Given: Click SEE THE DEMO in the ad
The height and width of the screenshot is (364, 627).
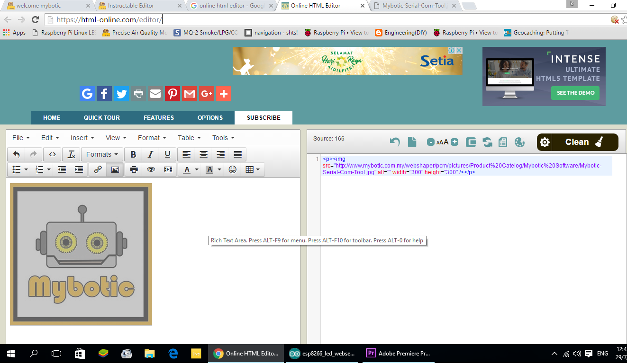Looking at the screenshot, I should tap(575, 93).
